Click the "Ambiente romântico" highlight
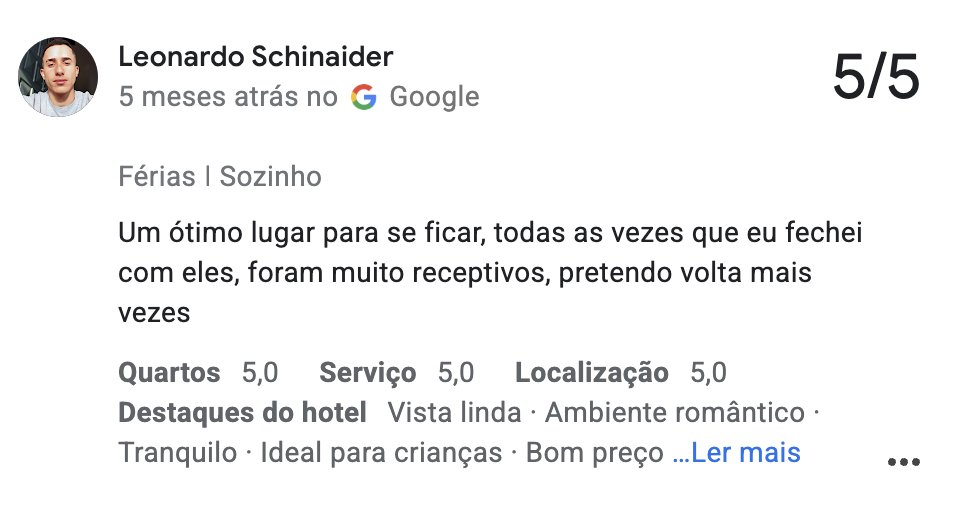Screen dimensions: 964x510 pyautogui.click(x=675, y=413)
